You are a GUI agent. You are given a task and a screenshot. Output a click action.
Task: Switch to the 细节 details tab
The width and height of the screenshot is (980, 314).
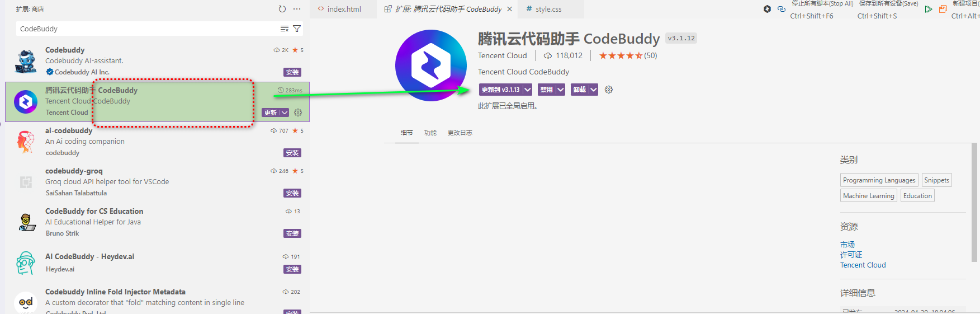click(406, 133)
